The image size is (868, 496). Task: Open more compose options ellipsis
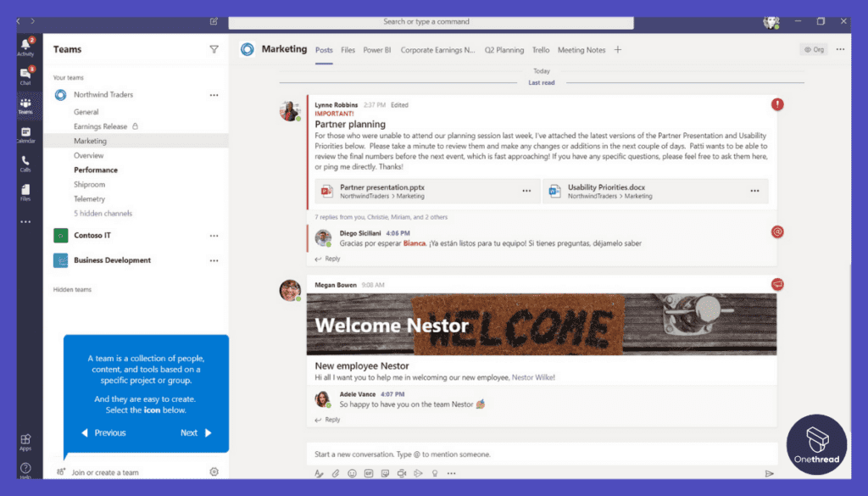tap(452, 473)
